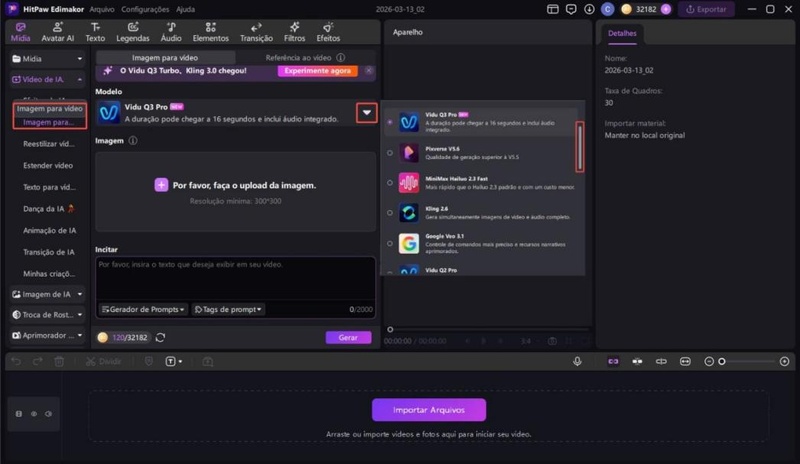Open the Tags de prompt dropdown

tap(228, 309)
